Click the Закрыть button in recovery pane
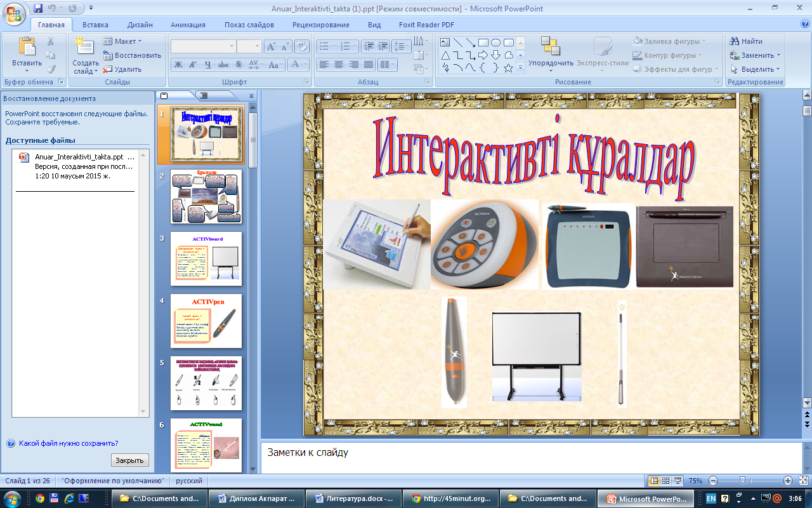The width and height of the screenshot is (812, 508). click(130, 460)
